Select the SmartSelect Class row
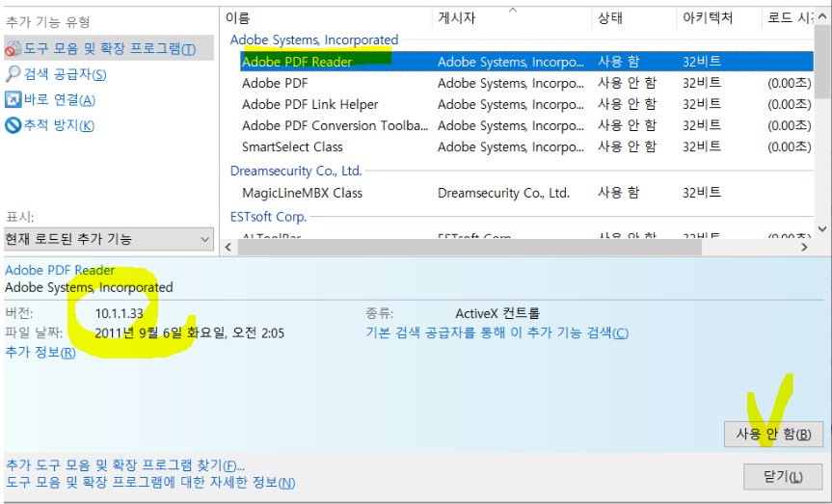 (x=526, y=146)
